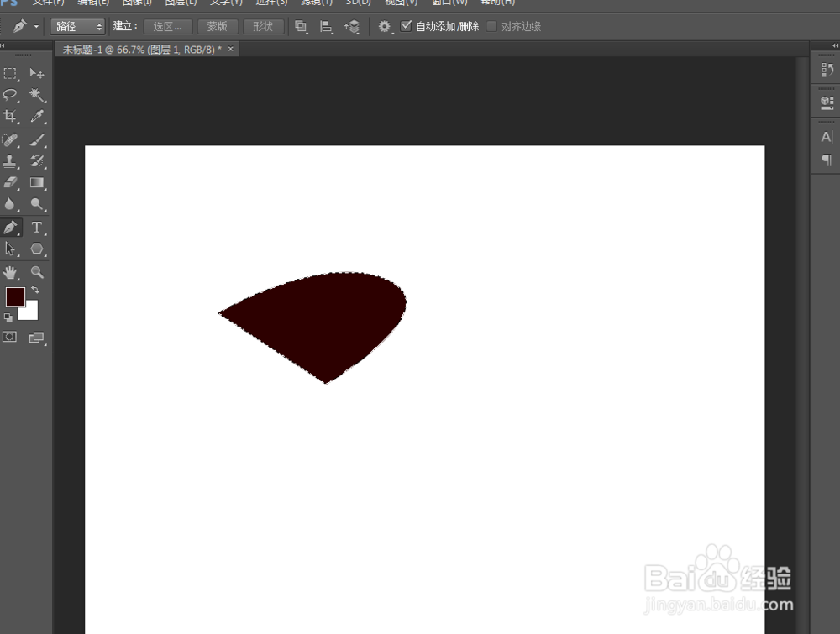
Task: Switch to the 未标题-1 document tab
Action: (141, 50)
